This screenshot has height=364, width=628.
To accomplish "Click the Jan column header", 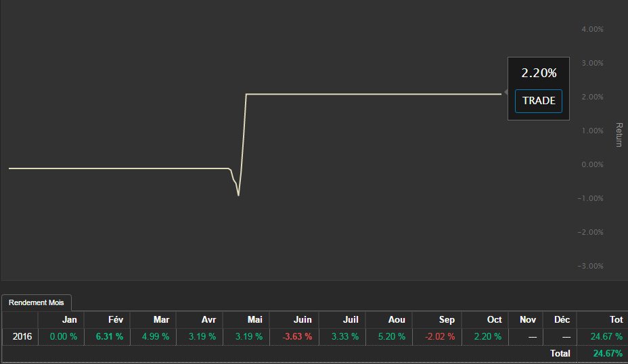I will [69, 319].
